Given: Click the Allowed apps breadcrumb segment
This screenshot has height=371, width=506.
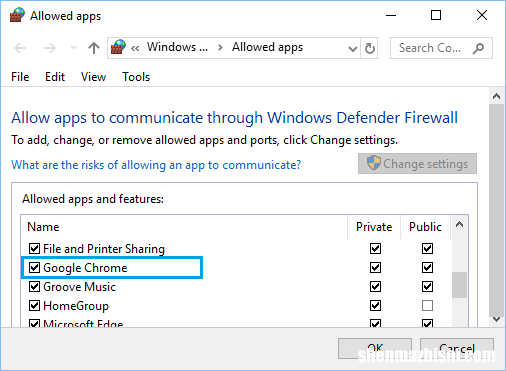Looking at the screenshot, I should (x=267, y=47).
